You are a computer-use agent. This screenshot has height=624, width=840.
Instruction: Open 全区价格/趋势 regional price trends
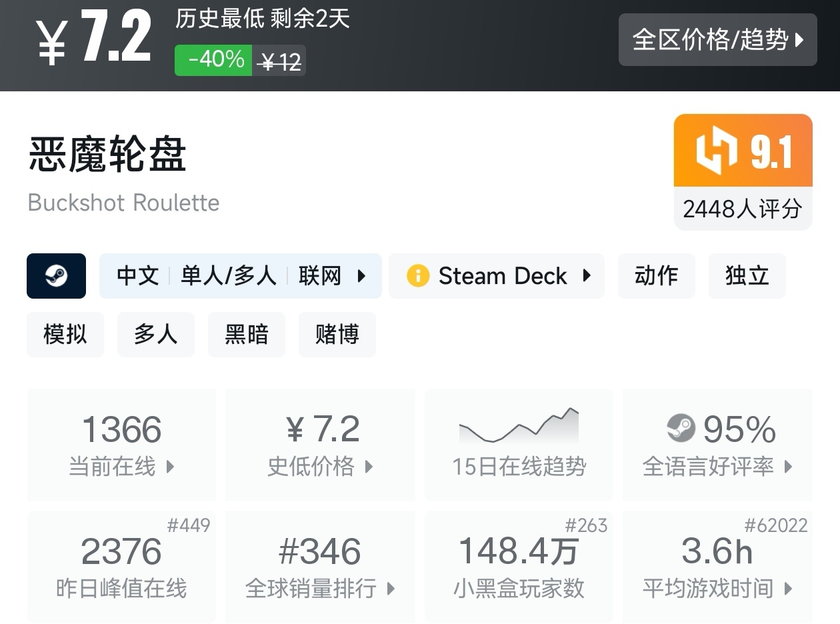[717, 40]
